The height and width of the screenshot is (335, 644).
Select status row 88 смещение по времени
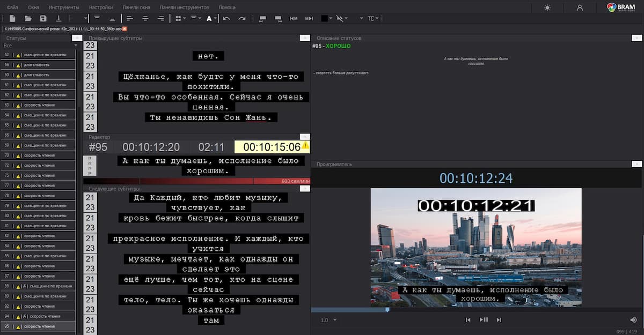tap(38, 286)
